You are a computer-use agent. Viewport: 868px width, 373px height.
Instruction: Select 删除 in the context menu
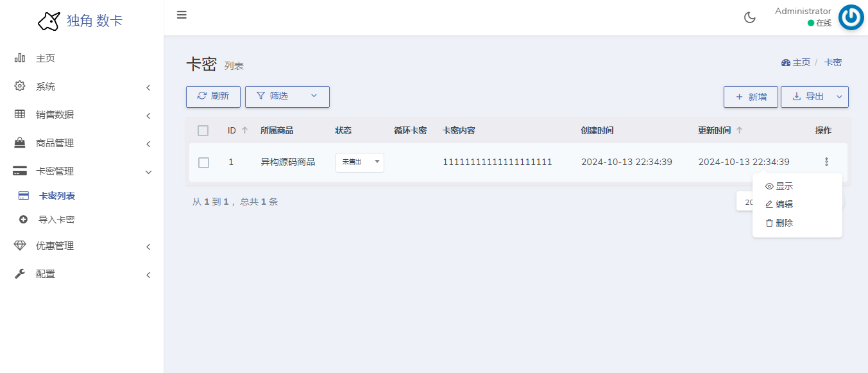[784, 222]
